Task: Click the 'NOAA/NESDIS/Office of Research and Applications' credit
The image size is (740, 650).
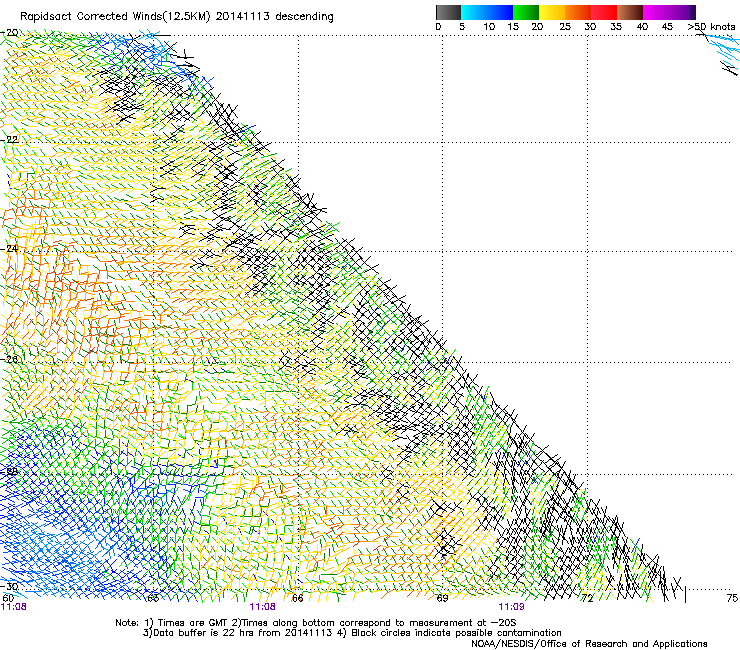Action: tap(589, 644)
